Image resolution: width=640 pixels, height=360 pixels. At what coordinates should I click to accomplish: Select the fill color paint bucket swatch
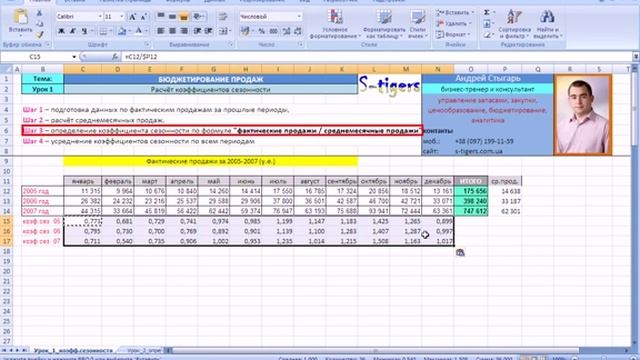point(122,31)
